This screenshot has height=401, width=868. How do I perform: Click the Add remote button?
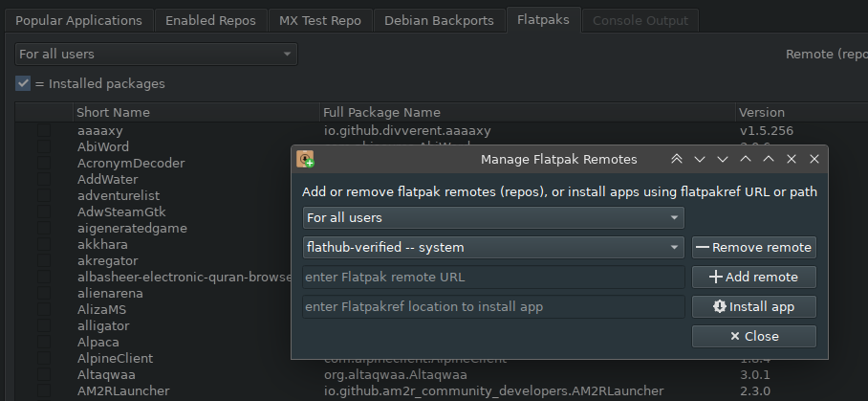(754, 277)
